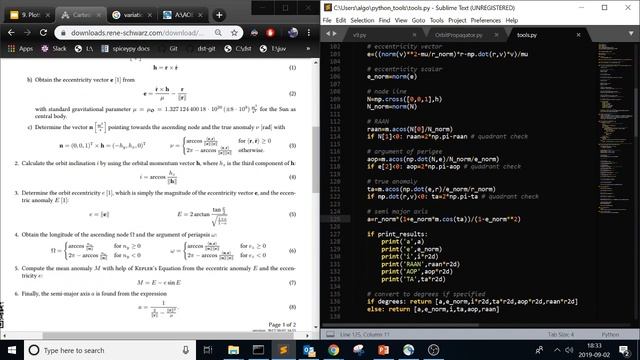The image size is (640, 360).
Task: Toggle the Sublime side panel status icon
Action: (331, 334)
